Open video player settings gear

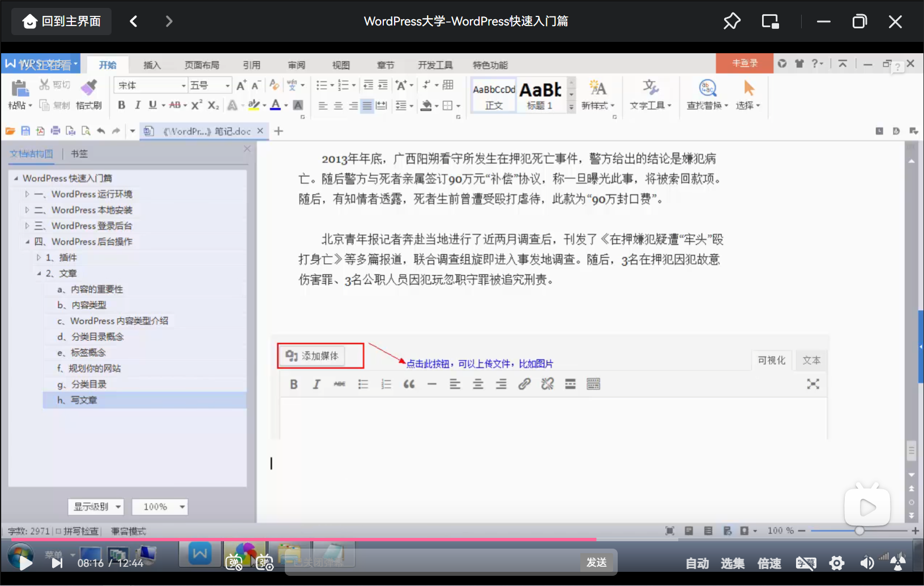[x=837, y=563]
